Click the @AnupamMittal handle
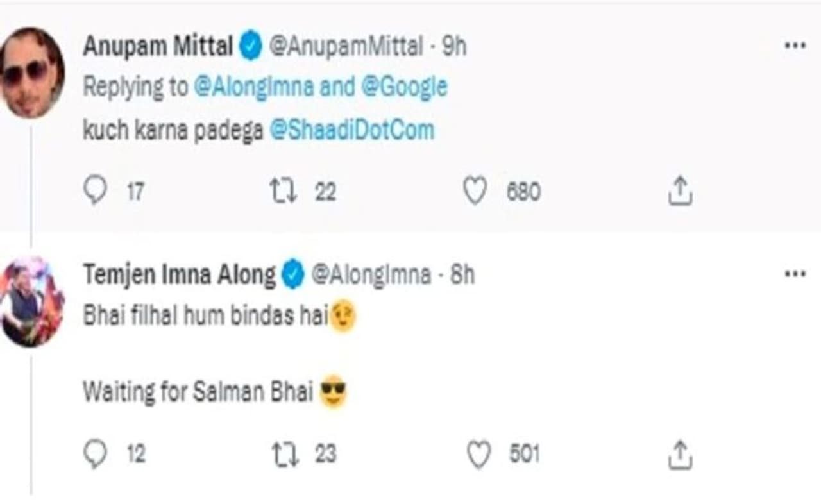Screen dimensions: 821x504 [x=346, y=47]
